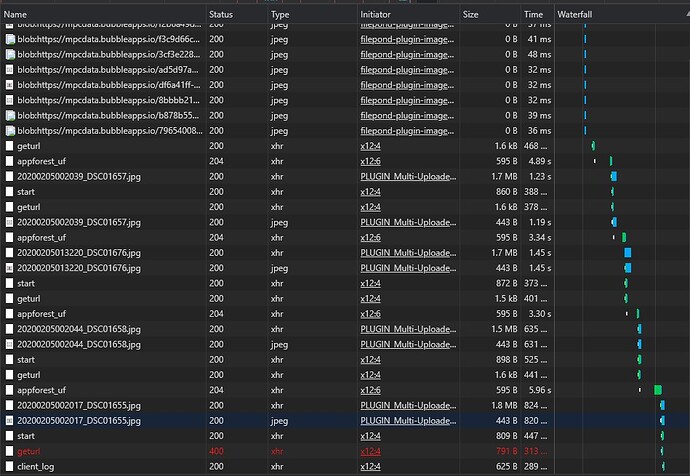Click thumbnail icon of highlighted DSC01655.jpg jpeg request

(x=9, y=421)
